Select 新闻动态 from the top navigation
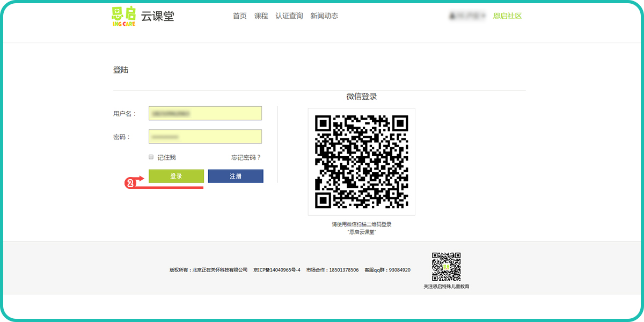 coord(324,16)
